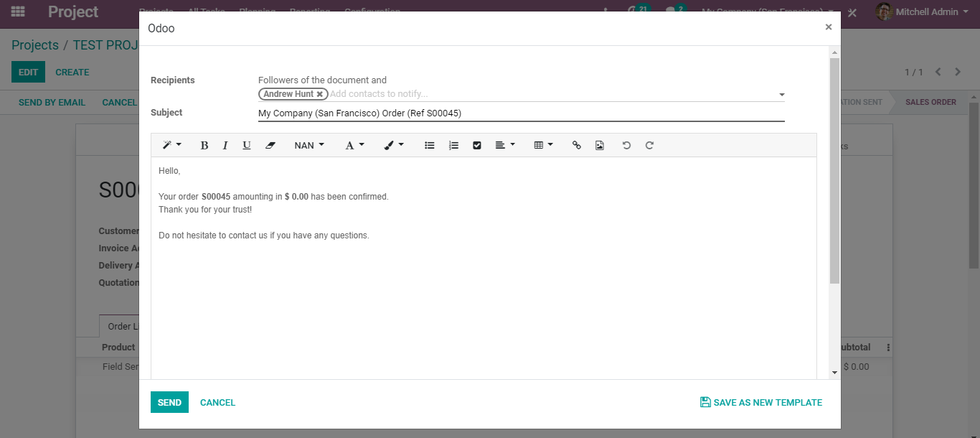Send the email with the SEND button

(x=169, y=402)
